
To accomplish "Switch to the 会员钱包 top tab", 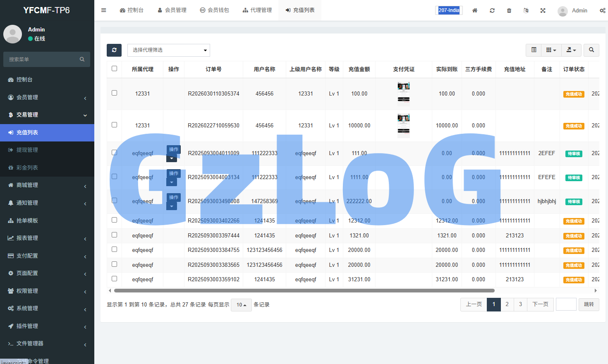I will [214, 10].
